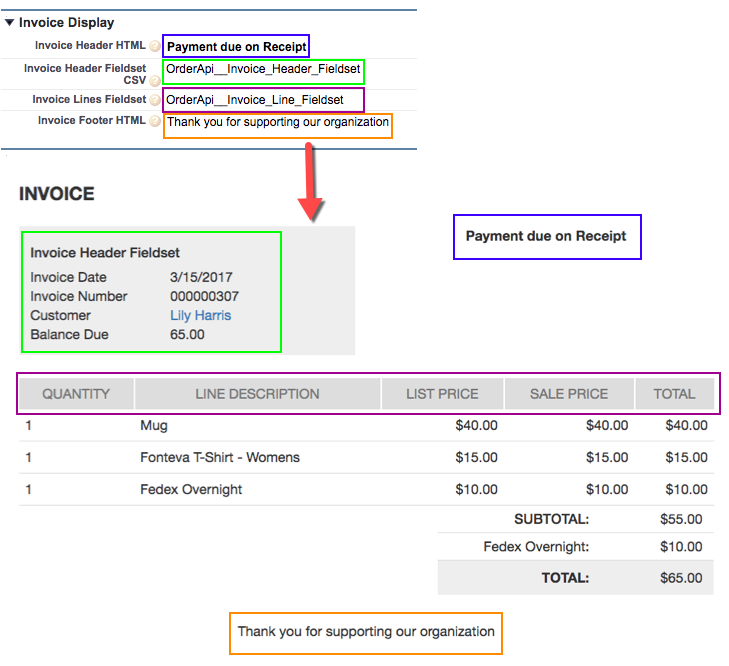Select the Invoice Footer HTML value field
Viewport: 729px width, 666px height.
point(277,123)
